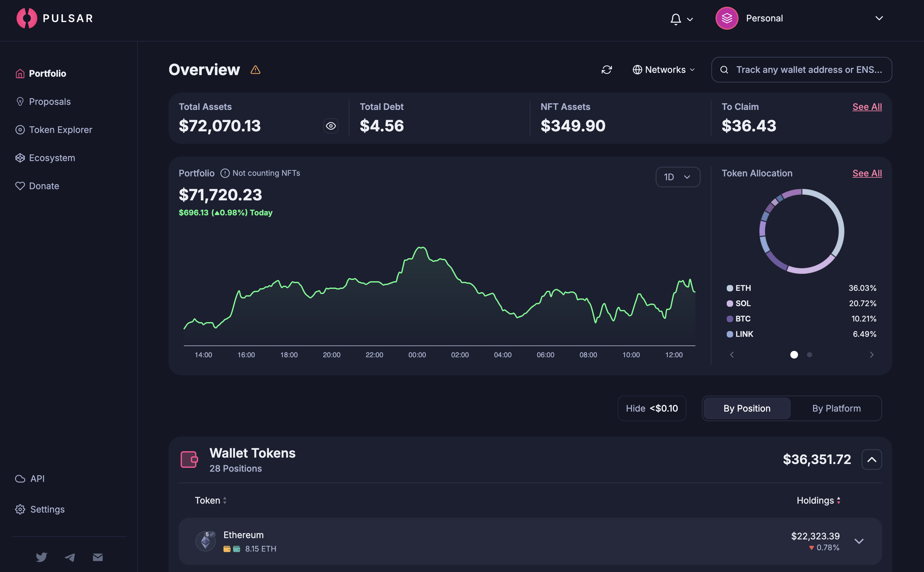Click the Overview warning triangle icon

click(x=255, y=70)
